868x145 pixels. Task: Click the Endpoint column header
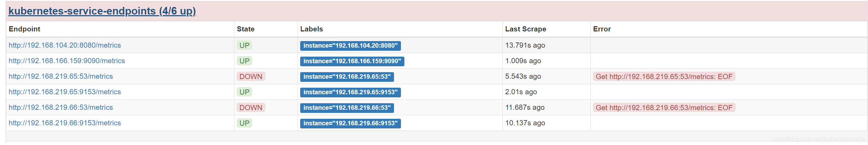25,29
